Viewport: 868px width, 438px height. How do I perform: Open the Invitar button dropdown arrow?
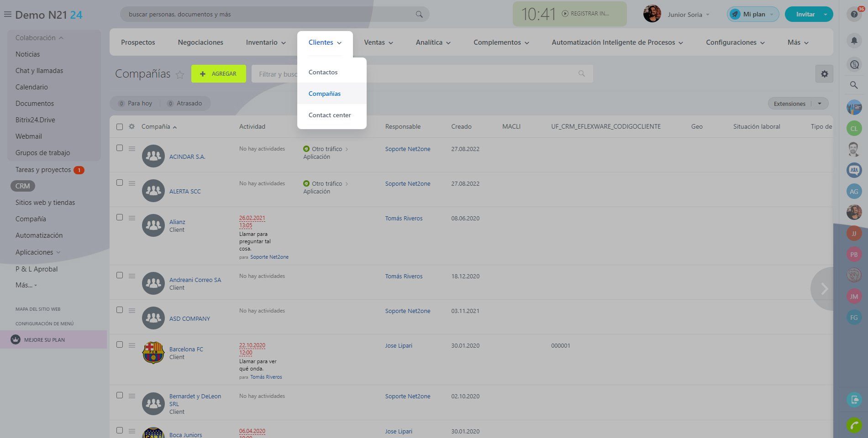pyautogui.click(x=826, y=14)
